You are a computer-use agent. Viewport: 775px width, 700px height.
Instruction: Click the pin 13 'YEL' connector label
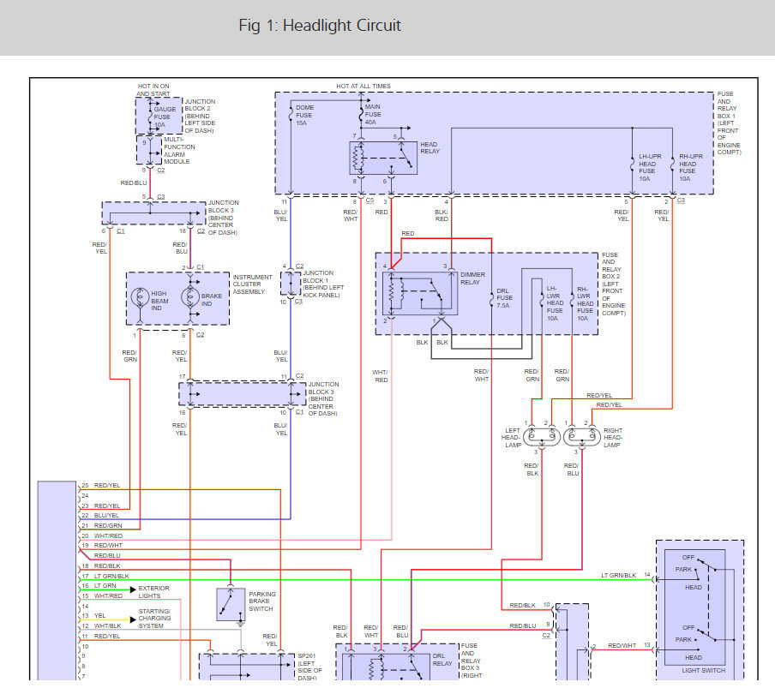point(99,615)
